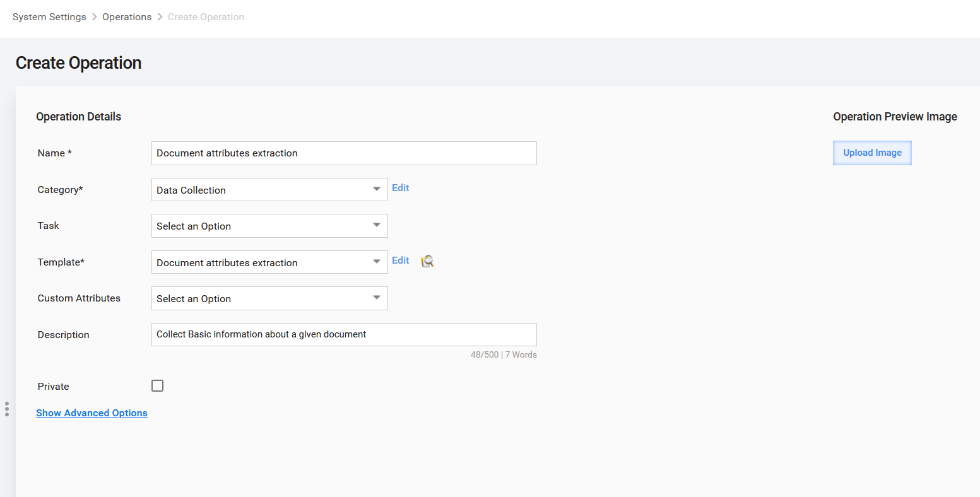
Task: Open the template preview magnifier icon
Action: [x=427, y=261]
